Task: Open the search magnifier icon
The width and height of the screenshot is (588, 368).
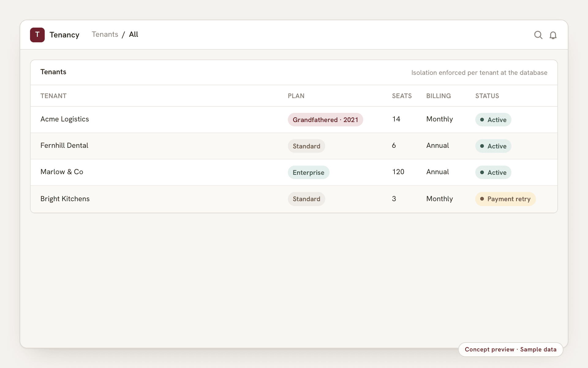Action: pos(538,35)
